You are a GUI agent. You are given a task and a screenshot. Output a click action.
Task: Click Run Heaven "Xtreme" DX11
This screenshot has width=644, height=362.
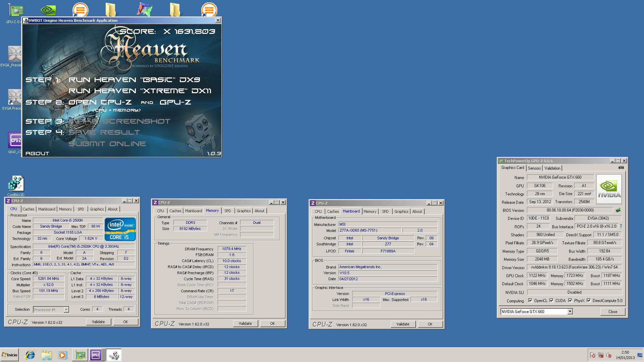pyautogui.click(x=140, y=91)
